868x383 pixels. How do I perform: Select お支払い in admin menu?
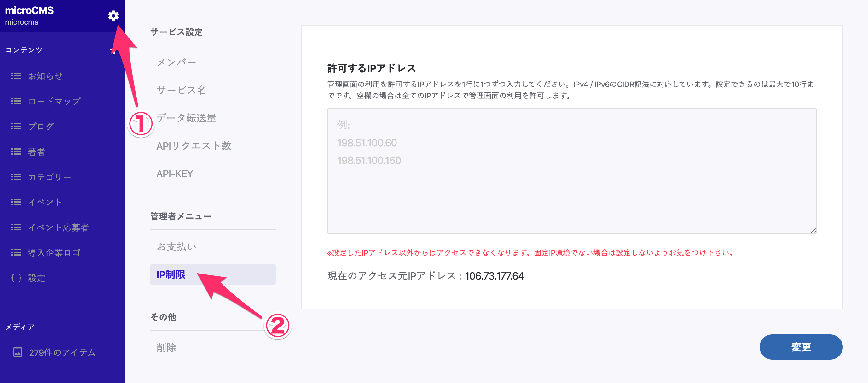[176, 247]
